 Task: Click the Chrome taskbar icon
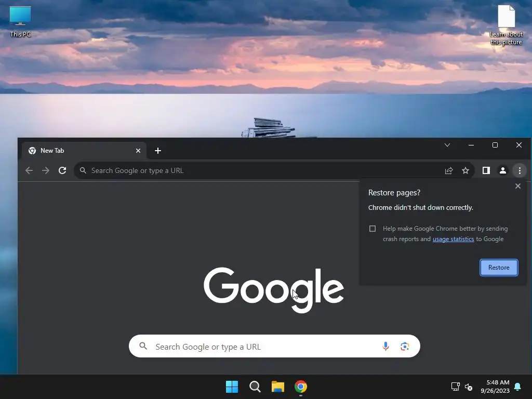pos(301,387)
